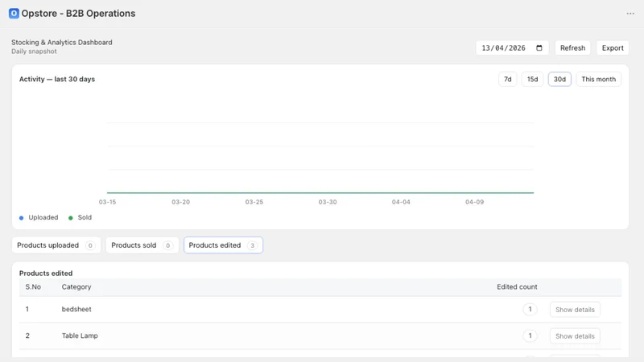This screenshot has height=362, width=644.
Task: Select the This month range
Action: point(598,79)
